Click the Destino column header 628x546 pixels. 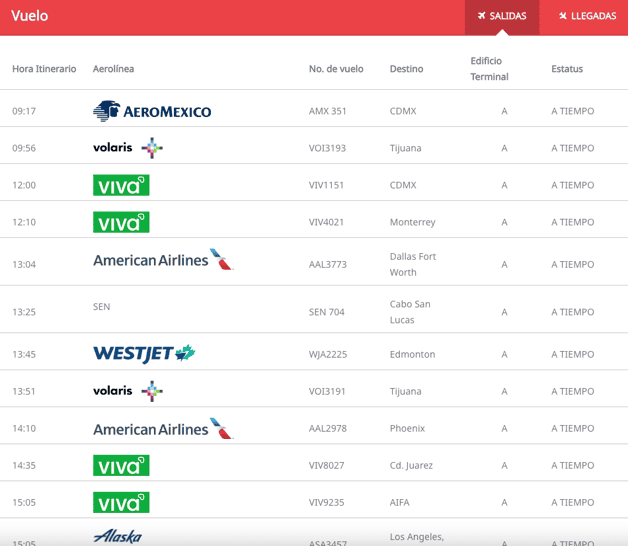pyautogui.click(x=406, y=69)
